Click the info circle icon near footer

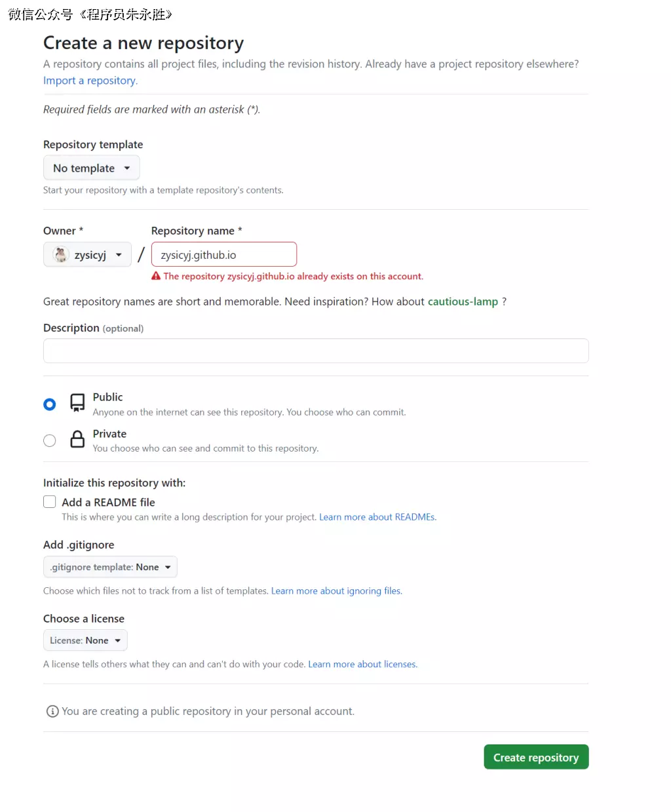click(52, 711)
